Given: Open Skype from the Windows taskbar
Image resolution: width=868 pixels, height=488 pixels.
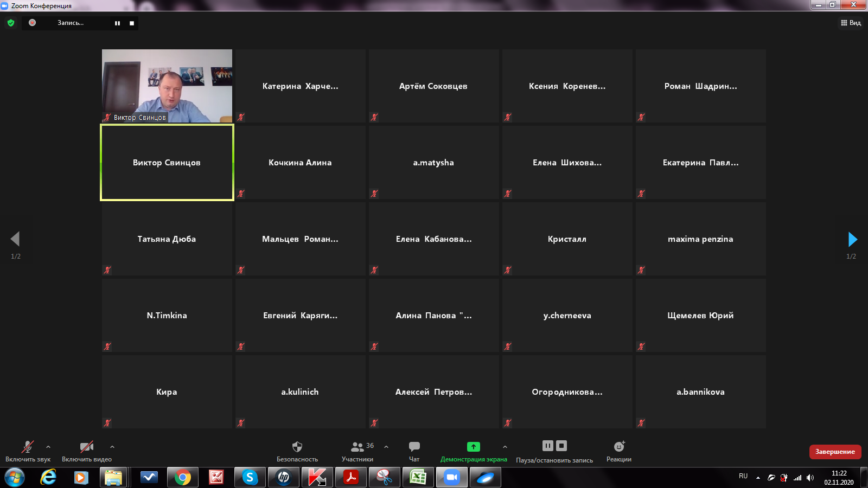Looking at the screenshot, I should click(250, 477).
